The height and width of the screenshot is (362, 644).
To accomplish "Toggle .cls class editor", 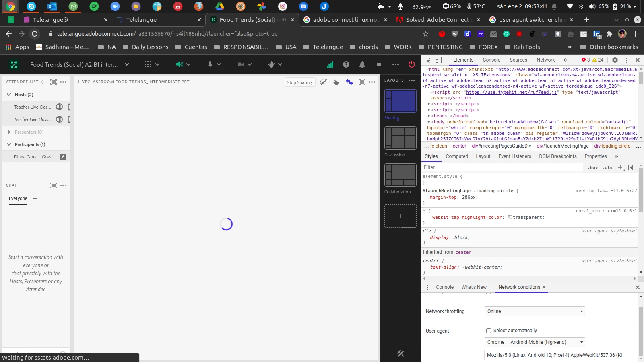I will (607, 167).
